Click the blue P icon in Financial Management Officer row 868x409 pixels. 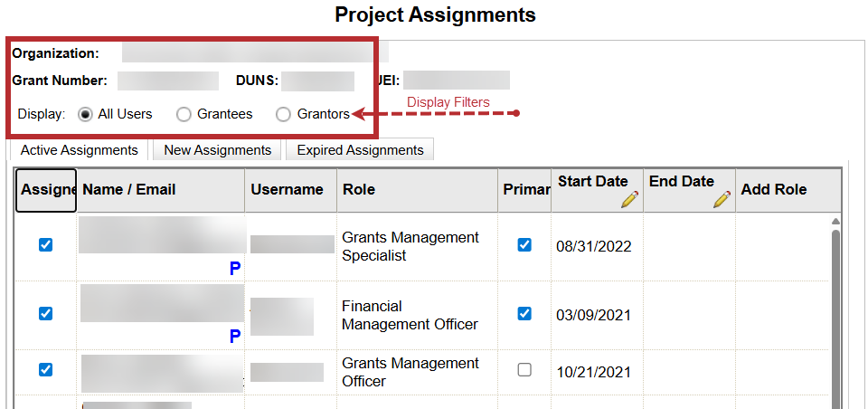[235, 337]
